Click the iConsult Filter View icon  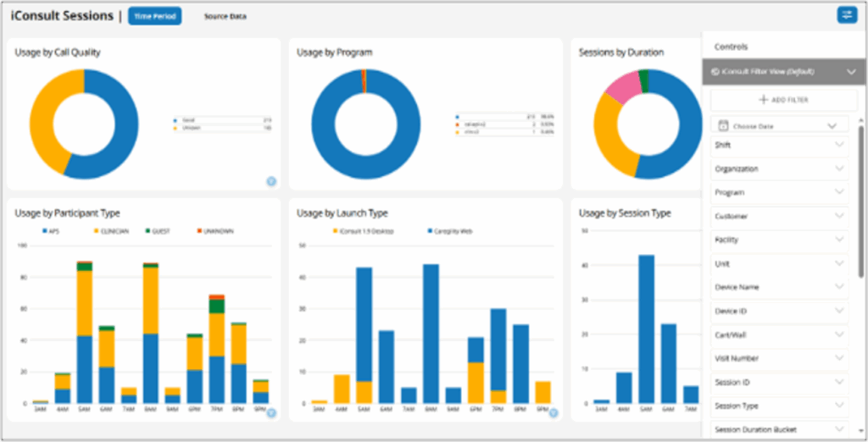click(x=717, y=72)
